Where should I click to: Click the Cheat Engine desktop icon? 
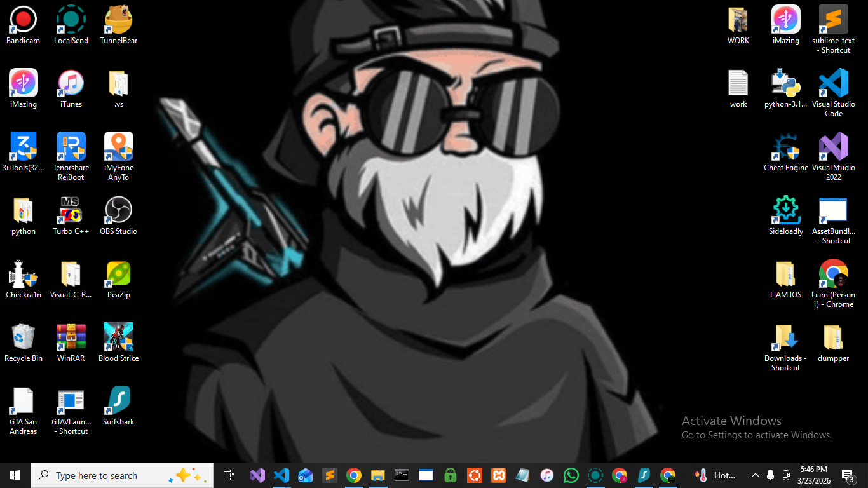[x=786, y=147]
